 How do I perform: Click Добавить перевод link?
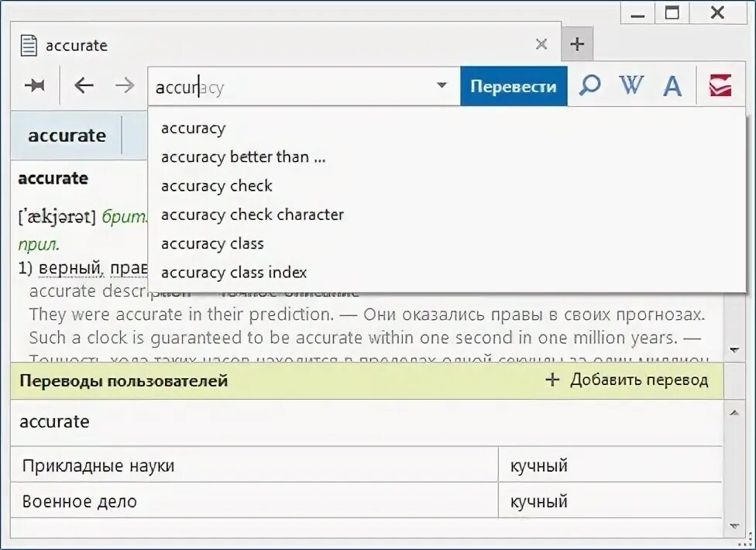point(639,380)
